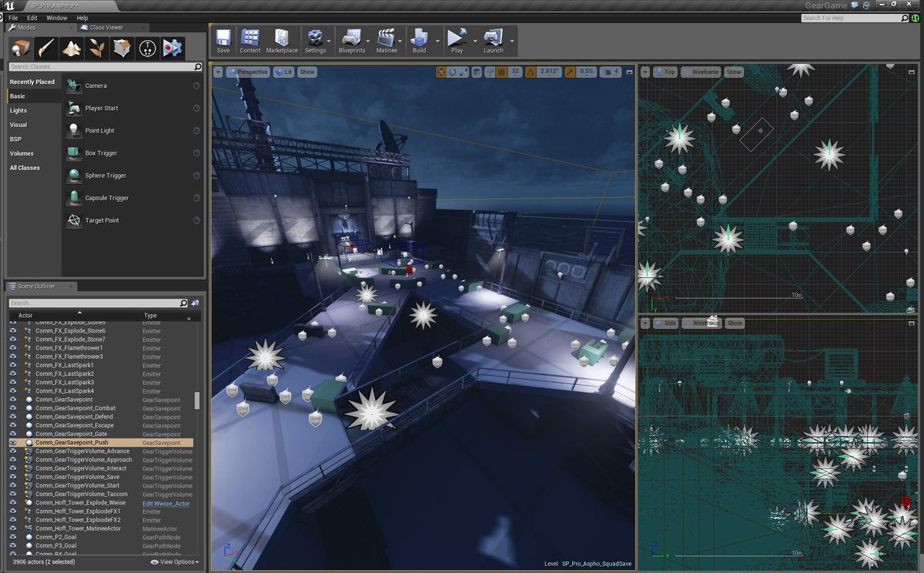Open the Blueprints dropdown arrow
The width and height of the screenshot is (924, 573).
click(x=367, y=40)
